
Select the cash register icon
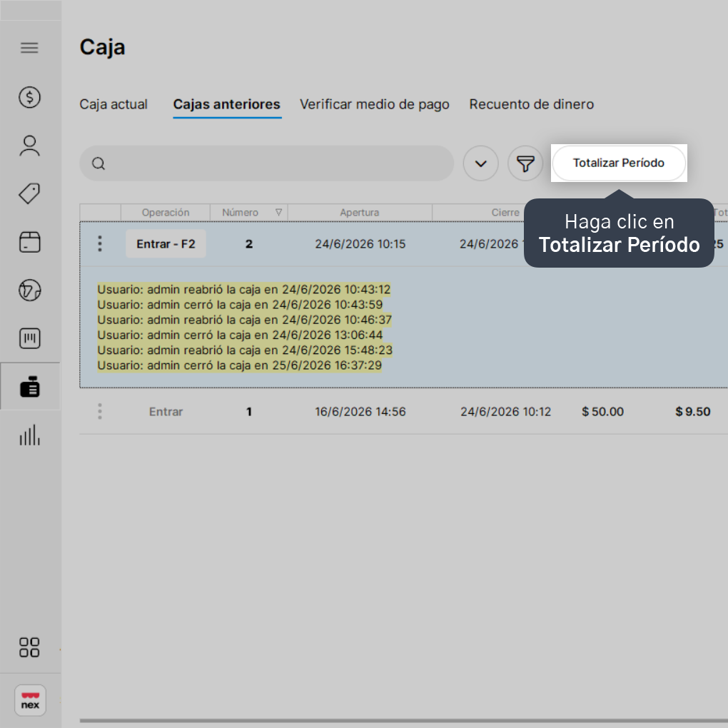[x=29, y=386]
